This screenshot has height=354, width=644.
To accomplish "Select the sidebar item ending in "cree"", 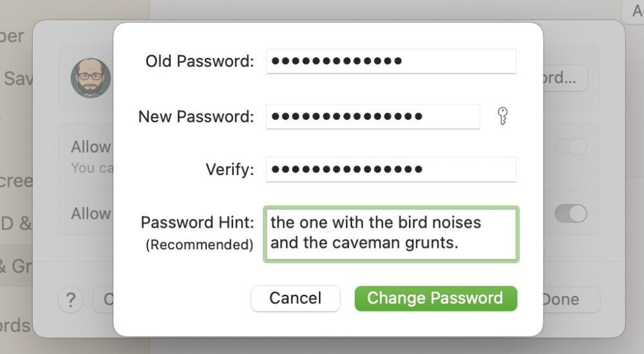I will [16, 181].
